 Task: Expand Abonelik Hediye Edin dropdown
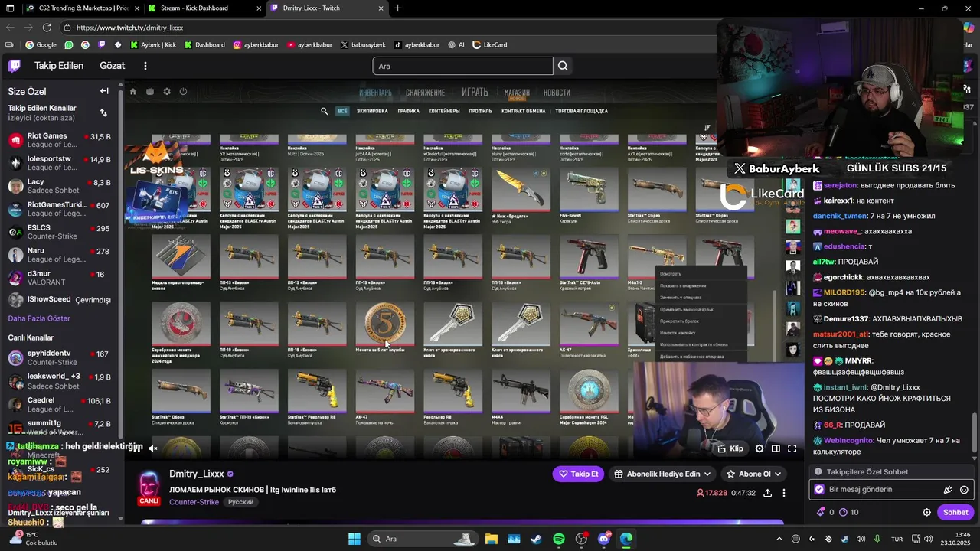663,474
